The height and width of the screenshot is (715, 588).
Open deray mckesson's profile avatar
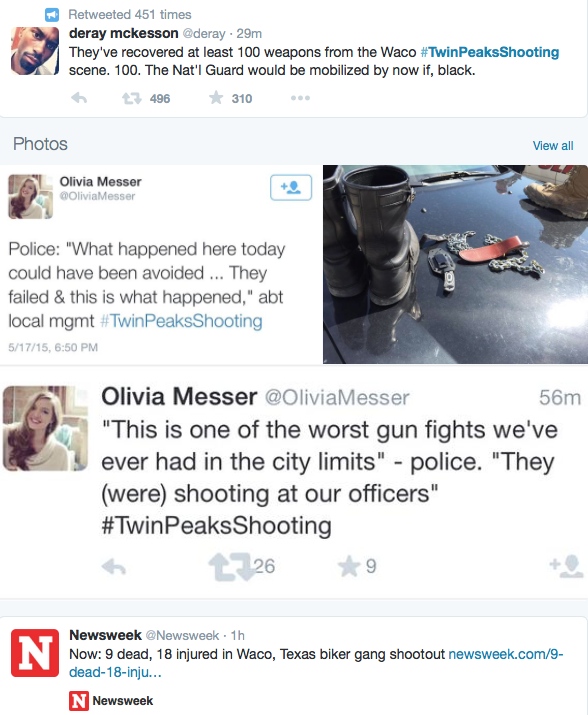click(35, 51)
